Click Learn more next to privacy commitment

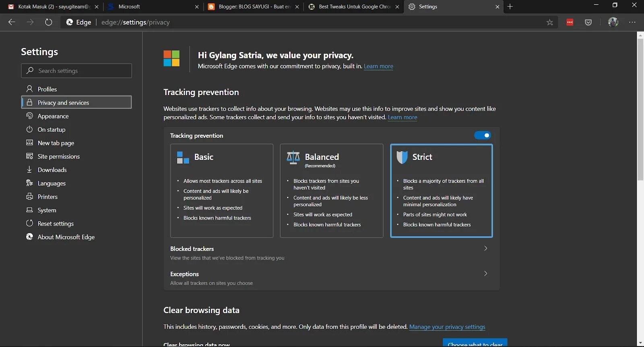(378, 66)
